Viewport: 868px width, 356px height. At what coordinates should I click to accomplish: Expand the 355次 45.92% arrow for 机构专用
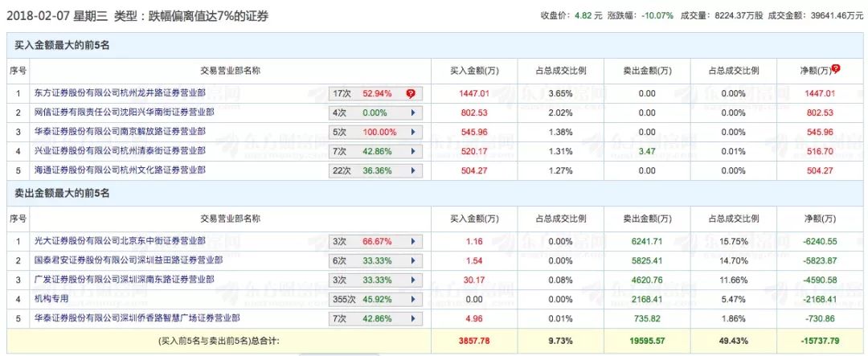point(413,299)
